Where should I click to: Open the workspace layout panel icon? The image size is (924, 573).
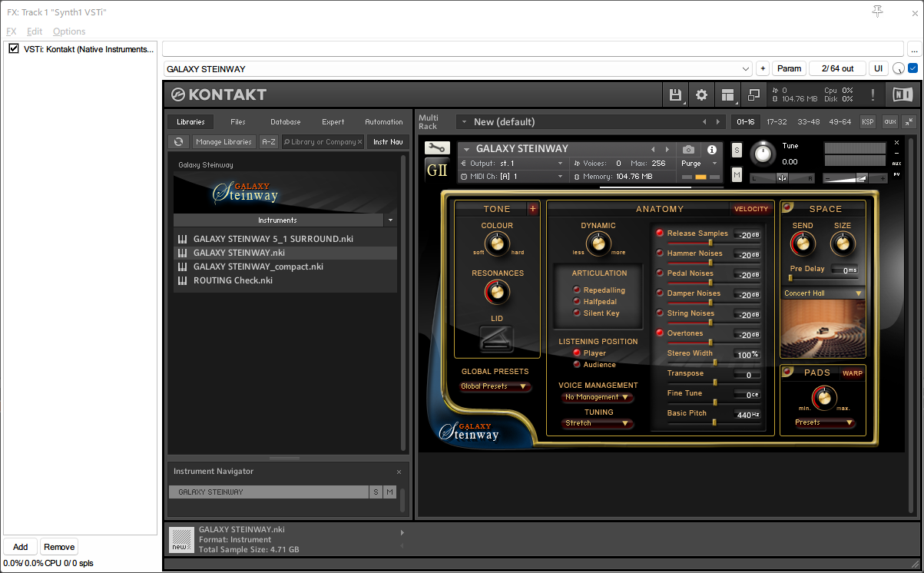pos(727,95)
